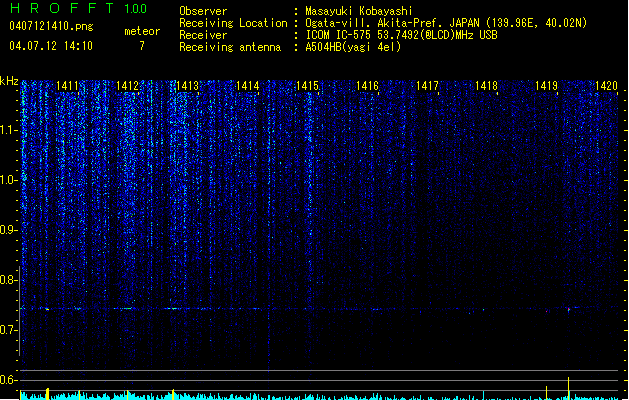Click the 1.1 kHz axis label
Screen dimensions: 629x400
(x=8, y=130)
